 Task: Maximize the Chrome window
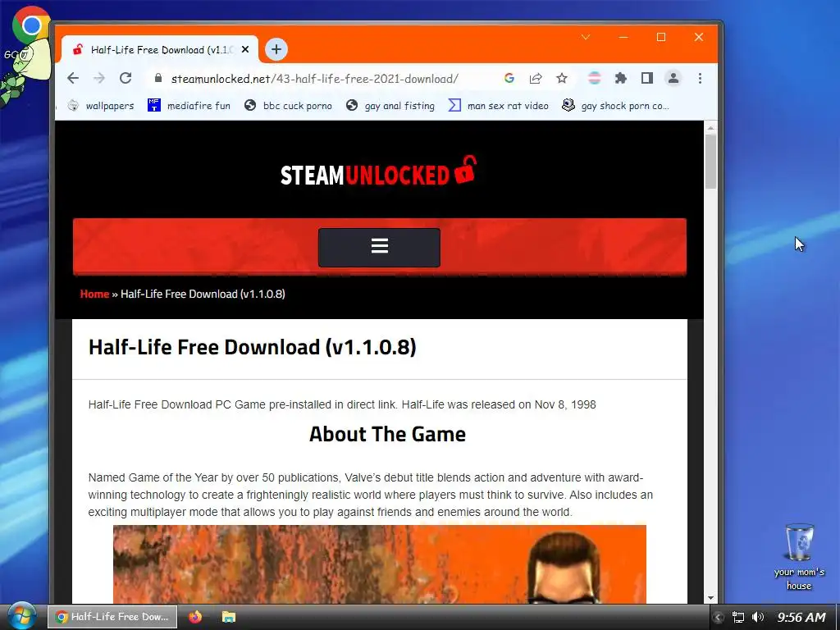click(661, 37)
